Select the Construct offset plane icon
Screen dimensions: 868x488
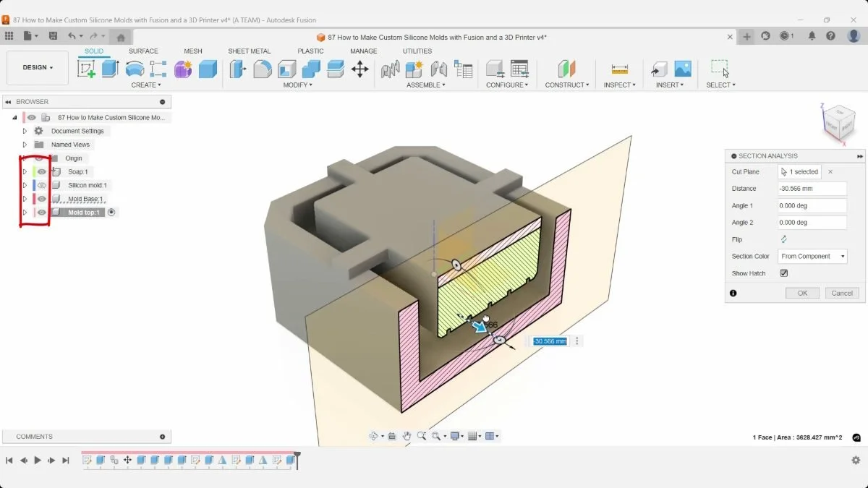(x=566, y=69)
